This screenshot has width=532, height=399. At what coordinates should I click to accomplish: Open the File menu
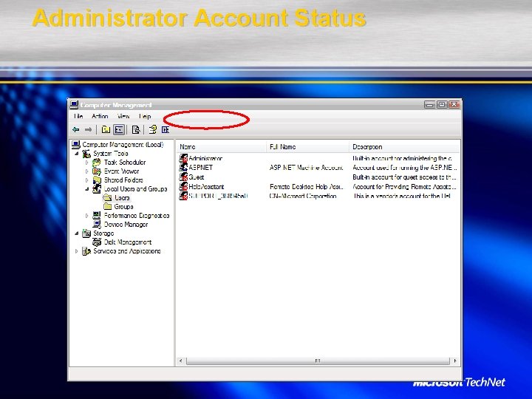click(x=78, y=116)
